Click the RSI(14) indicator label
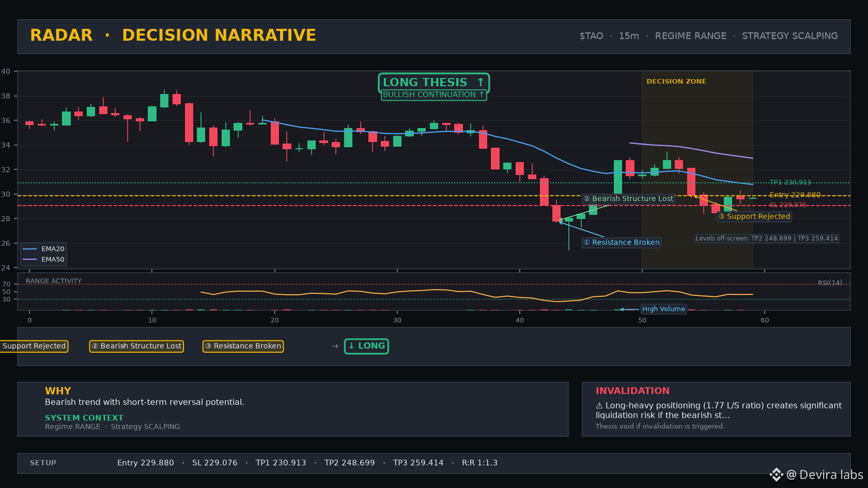 830,282
